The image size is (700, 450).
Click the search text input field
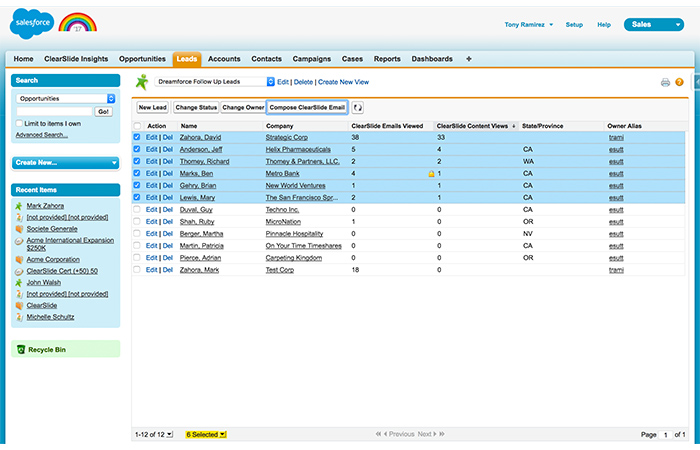pyautogui.click(x=54, y=112)
